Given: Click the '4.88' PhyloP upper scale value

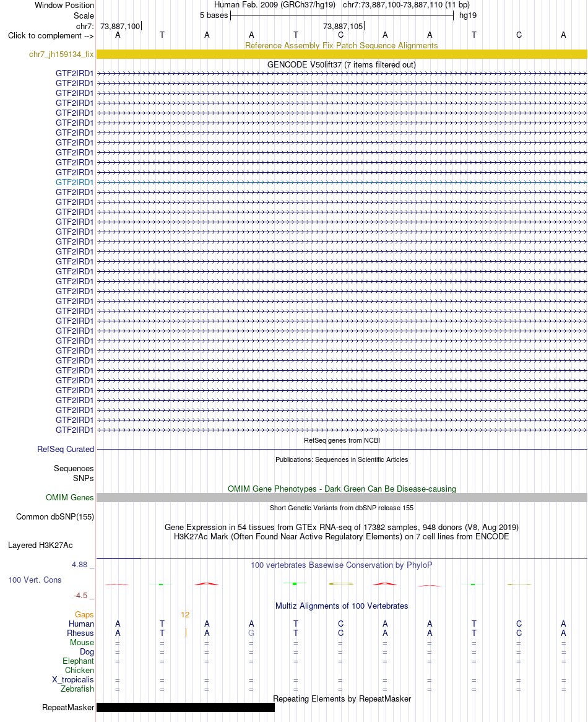Looking at the screenshot, I should tap(79, 565).
